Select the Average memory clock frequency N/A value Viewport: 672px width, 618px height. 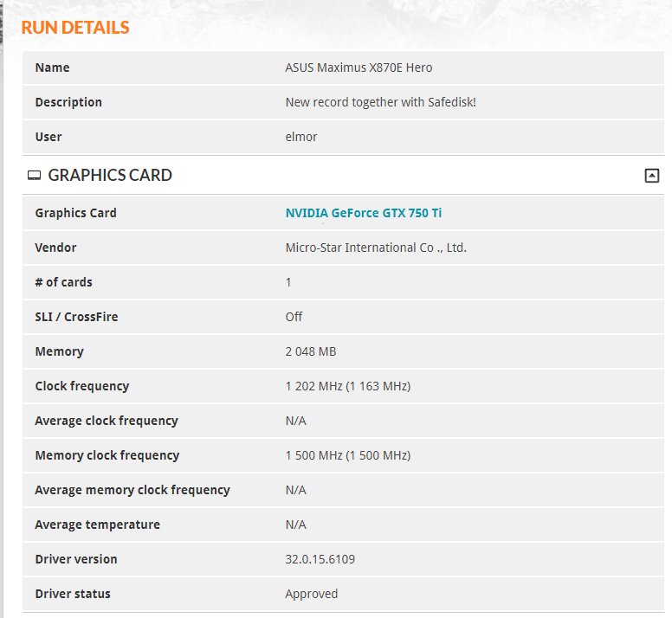tap(295, 490)
